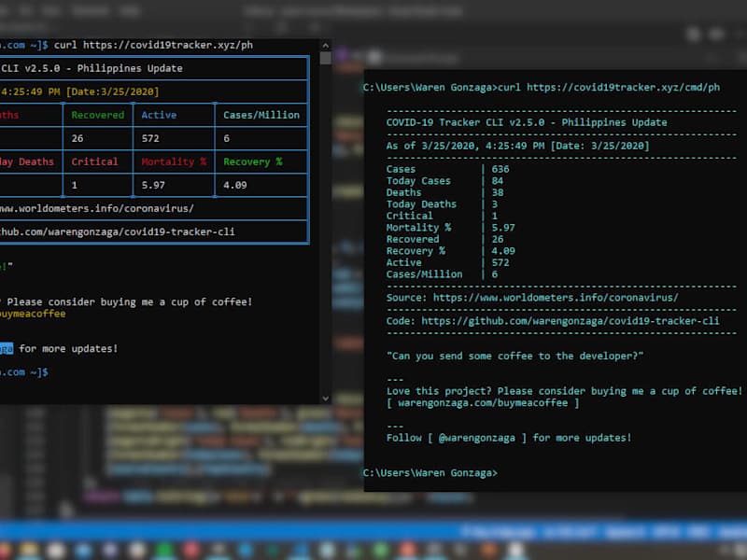Select 'COVID-19 Tracker CLI v2.5.0' title in right terminal

465,122
